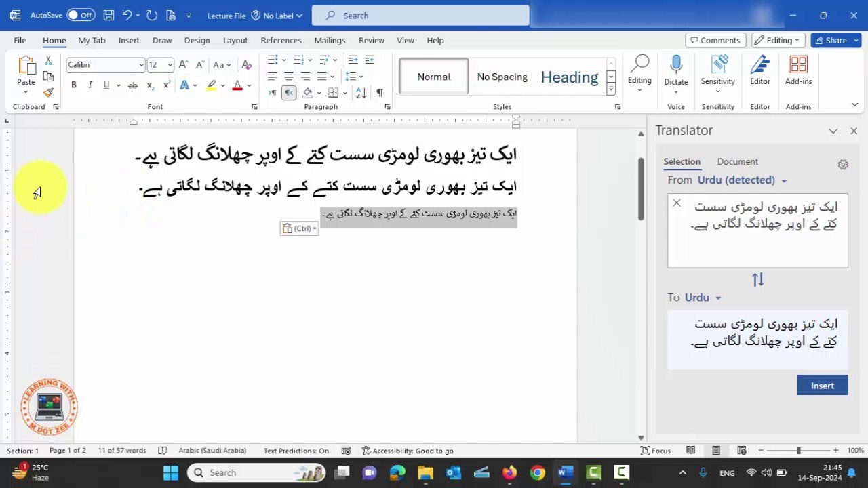Activate the Format Painter brush
The image size is (868, 488).
pyautogui.click(x=48, y=92)
